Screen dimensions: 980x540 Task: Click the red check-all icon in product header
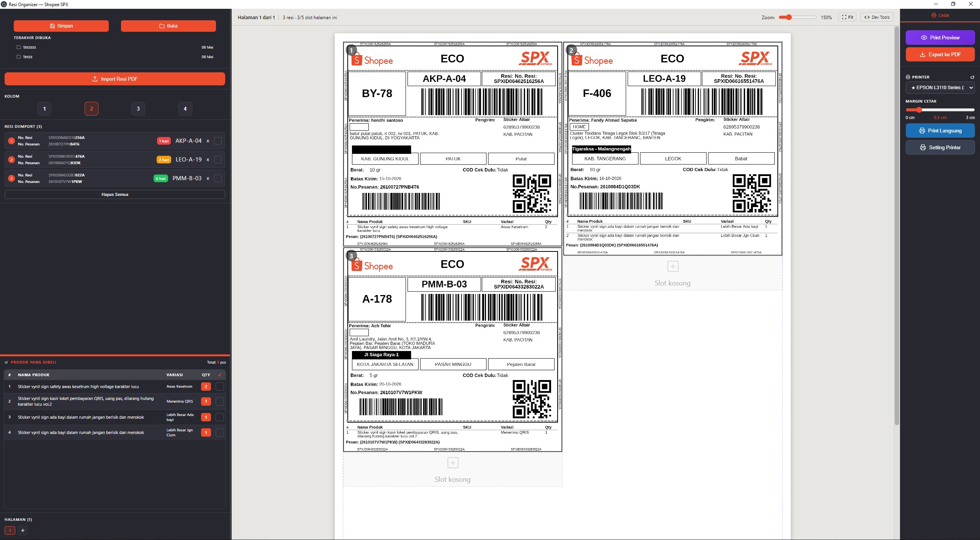point(220,375)
